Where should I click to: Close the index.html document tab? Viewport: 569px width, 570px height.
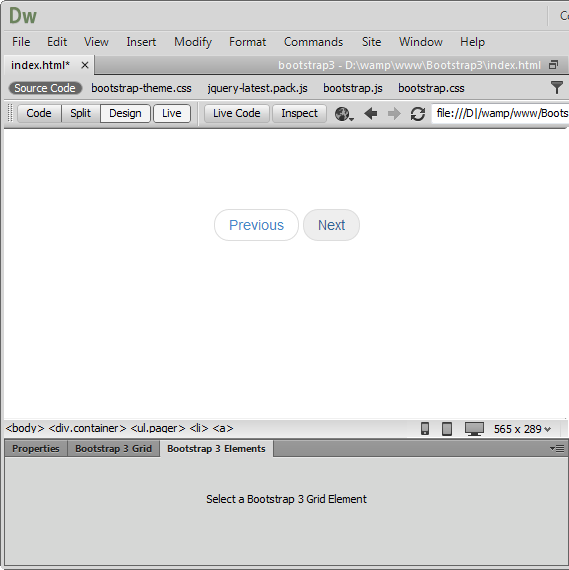tap(85, 65)
